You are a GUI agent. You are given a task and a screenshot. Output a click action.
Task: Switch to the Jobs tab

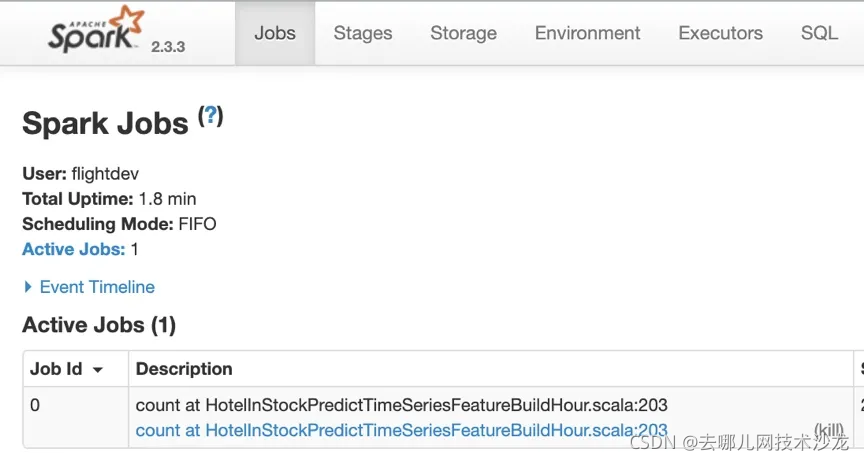click(275, 33)
